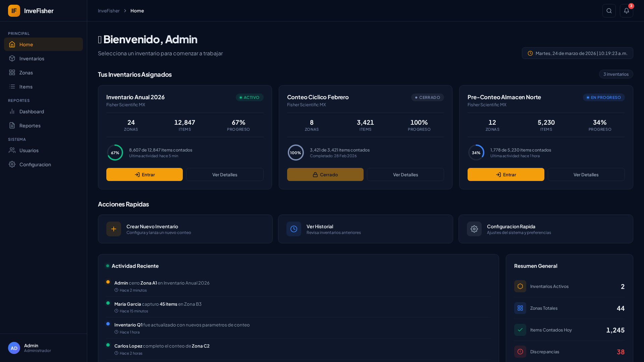Click the 67% circular progress ring

tap(115, 153)
